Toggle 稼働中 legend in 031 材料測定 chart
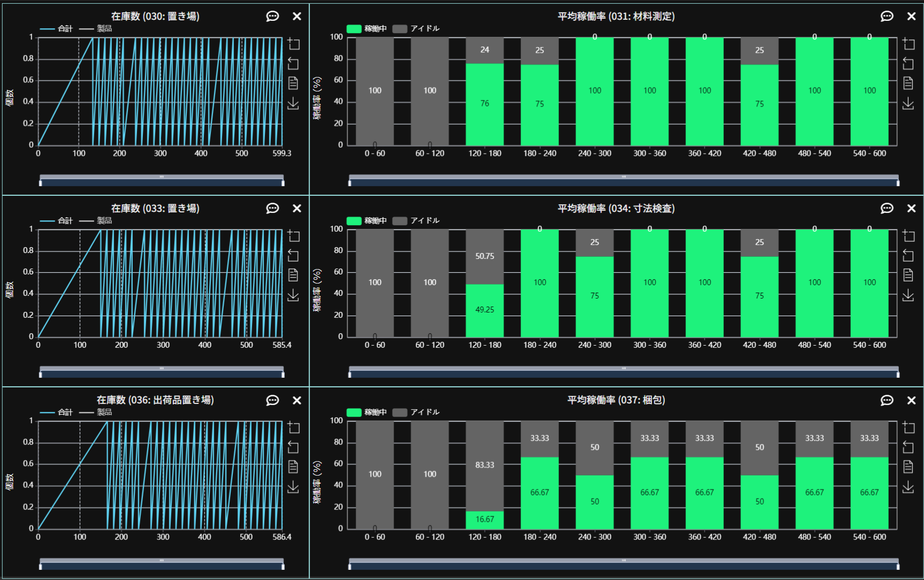The width and height of the screenshot is (924, 580). pos(367,29)
